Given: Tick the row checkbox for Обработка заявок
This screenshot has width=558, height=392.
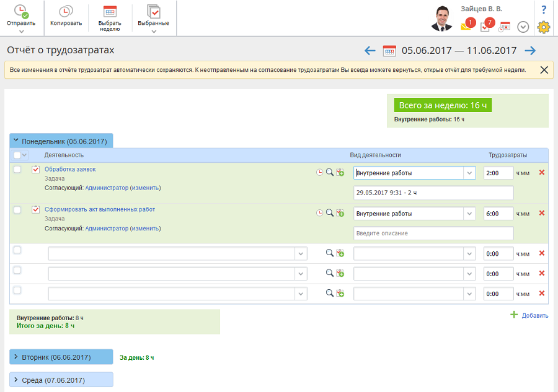Looking at the screenshot, I should tap(17, 170).
